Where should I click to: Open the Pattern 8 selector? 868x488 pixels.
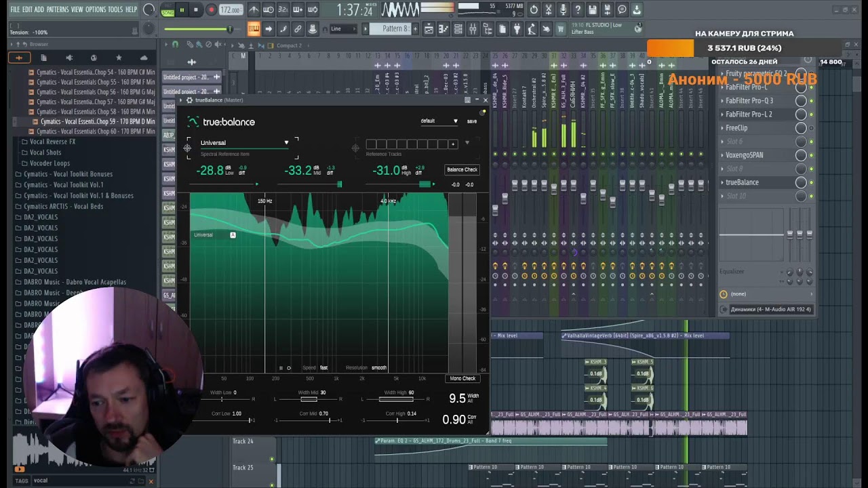click(390, 28)
